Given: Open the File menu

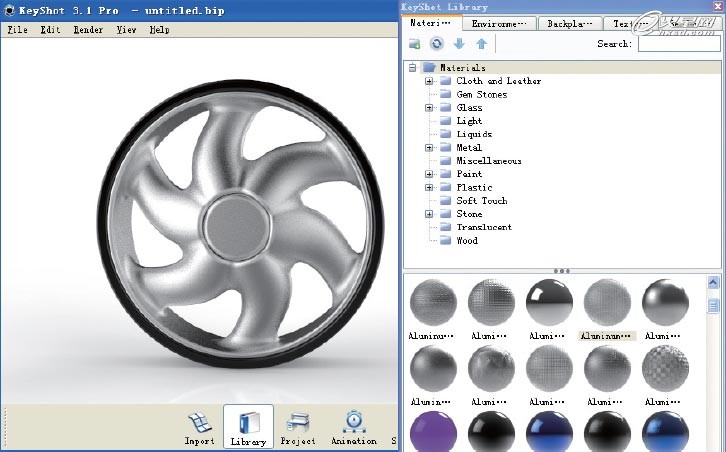Looking at the screenshot, I should click(17, 30).
